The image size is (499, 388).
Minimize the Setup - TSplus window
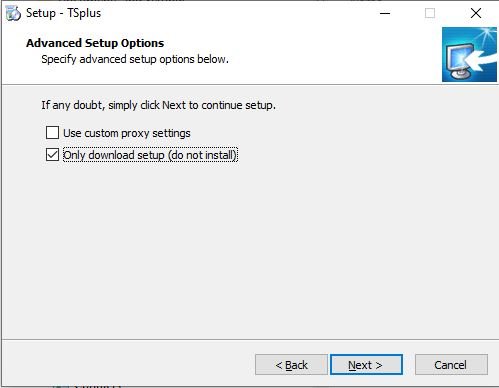click(385, 13)
